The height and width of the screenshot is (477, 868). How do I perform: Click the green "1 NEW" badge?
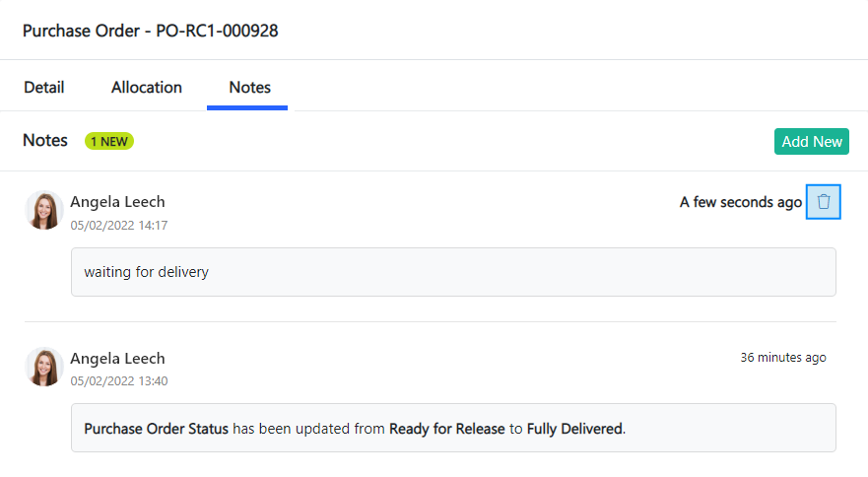click(x=109, y=141)
